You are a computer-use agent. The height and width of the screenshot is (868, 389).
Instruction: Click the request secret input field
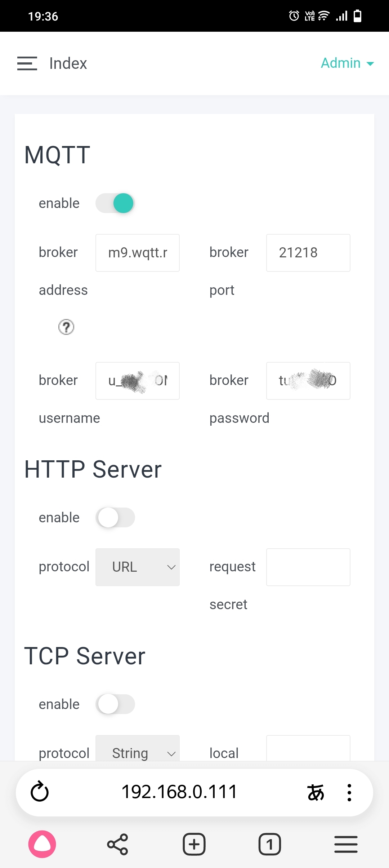(x=308, y=567)
